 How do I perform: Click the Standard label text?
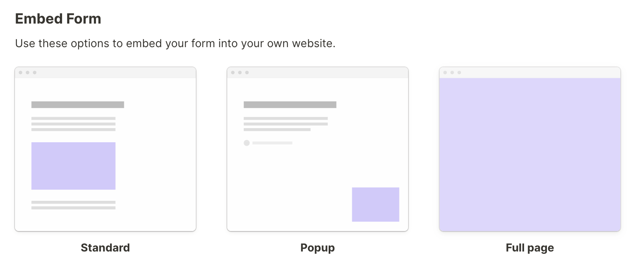[105, 248]
